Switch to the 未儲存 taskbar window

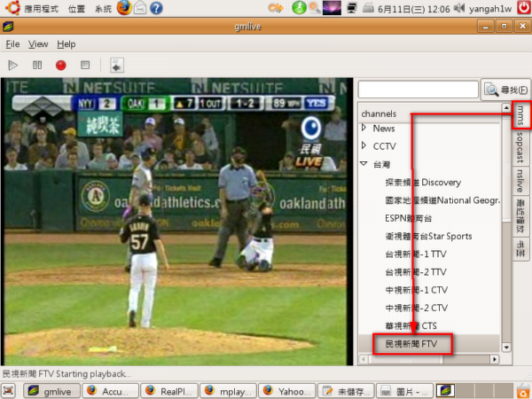point(346,391)
